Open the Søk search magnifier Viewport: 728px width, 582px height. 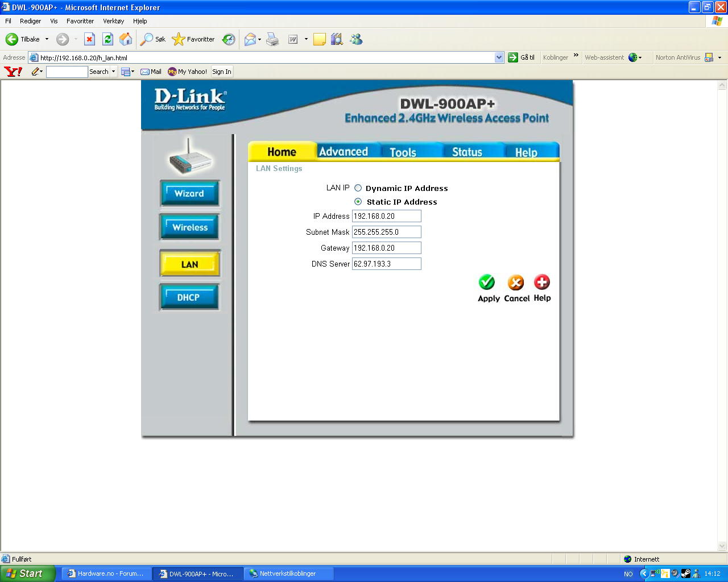pyautogui.click(x=147, y=39)
